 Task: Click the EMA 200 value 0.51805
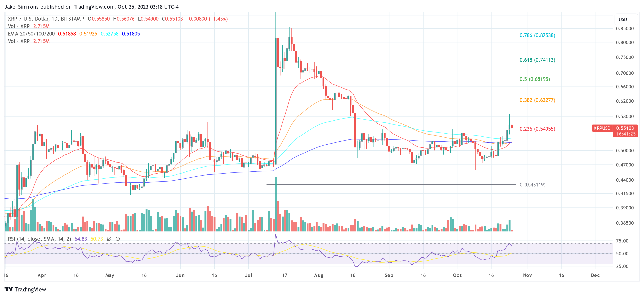point(131,34)
